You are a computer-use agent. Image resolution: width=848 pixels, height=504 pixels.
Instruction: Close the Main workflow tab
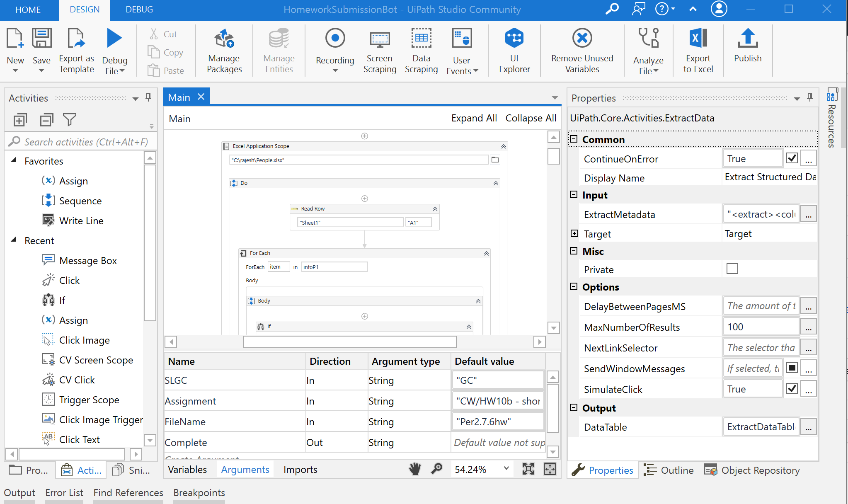201,97
